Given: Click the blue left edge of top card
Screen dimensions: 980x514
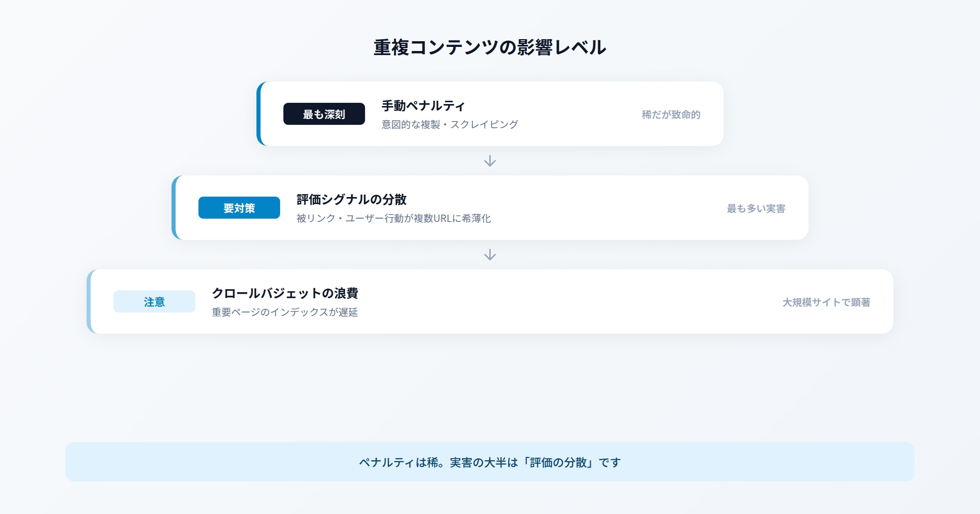Looking at the screenshot, I should [258, 114].
